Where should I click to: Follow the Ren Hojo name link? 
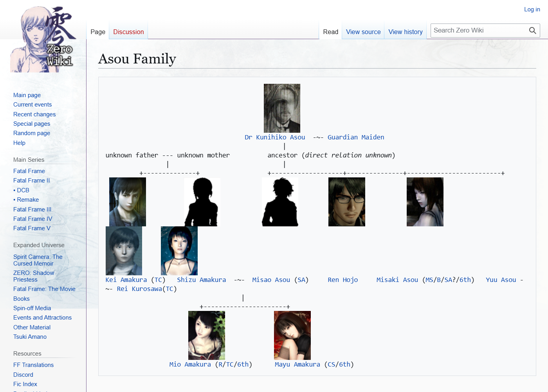343,280
